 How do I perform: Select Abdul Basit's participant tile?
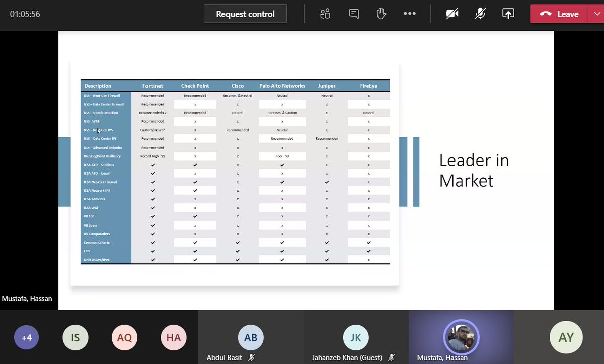click(251, 337)
